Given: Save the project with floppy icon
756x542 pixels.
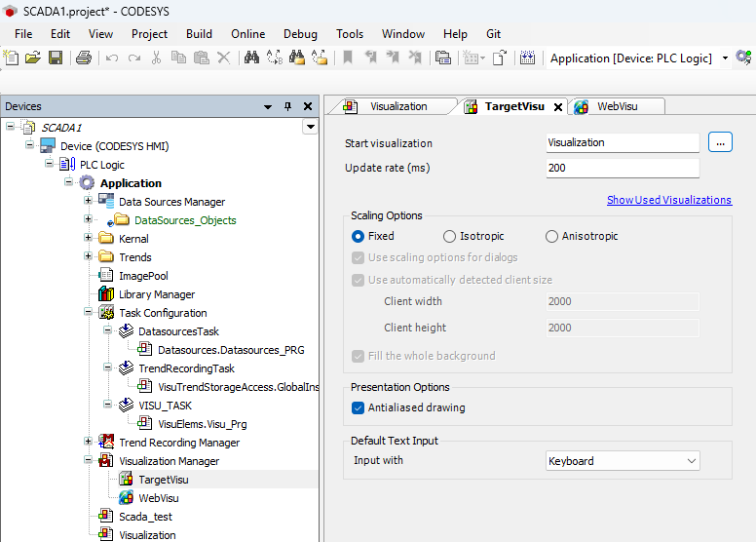Looking at the screenshot, I should tap(56, 58).
